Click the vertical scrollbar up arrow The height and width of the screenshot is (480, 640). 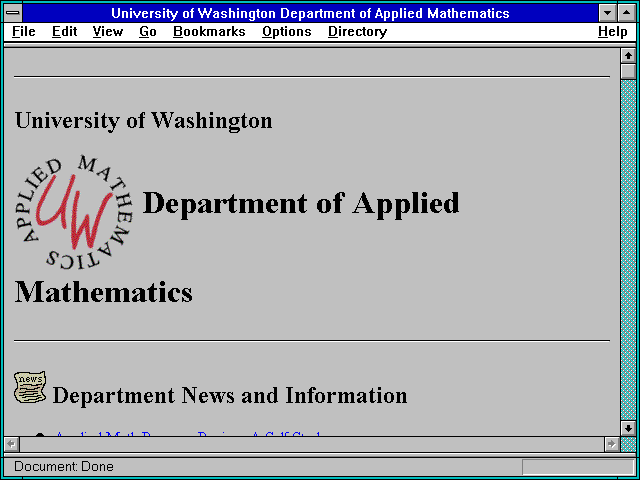[x=629, y=56]
